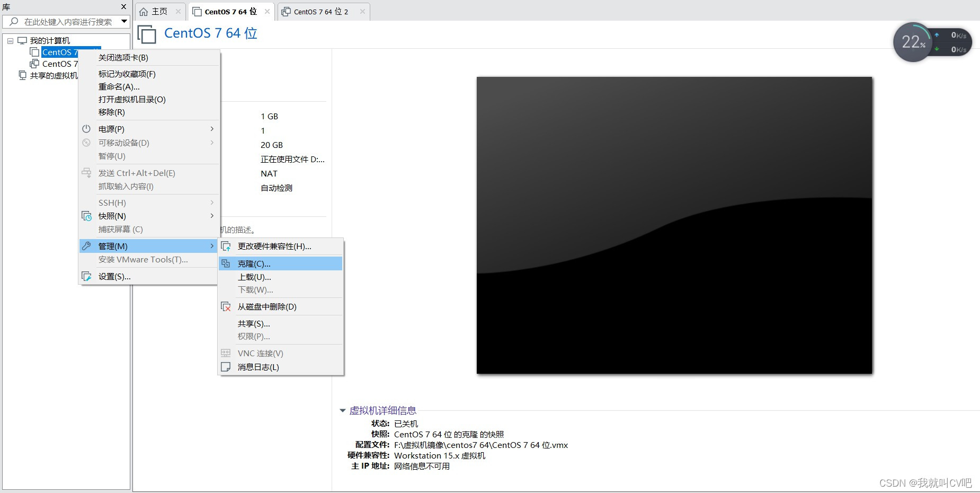Click the upload speed arrow indicator

point(937,35)
